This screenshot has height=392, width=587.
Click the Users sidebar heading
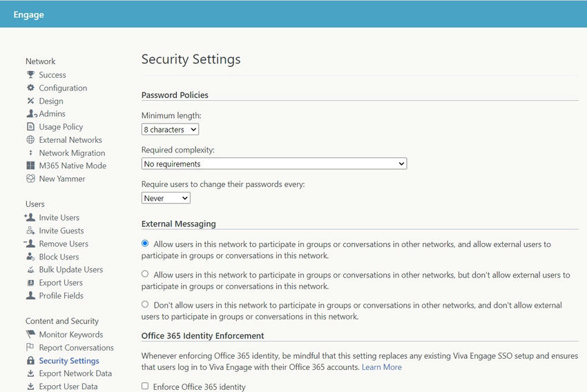pos(35,204)
